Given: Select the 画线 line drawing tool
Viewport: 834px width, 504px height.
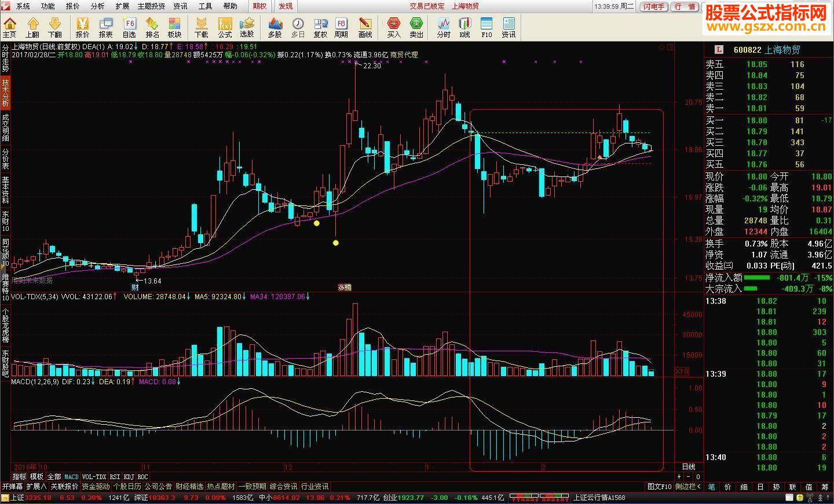Looking at the screenshot, I should click(x=365, y=27).
